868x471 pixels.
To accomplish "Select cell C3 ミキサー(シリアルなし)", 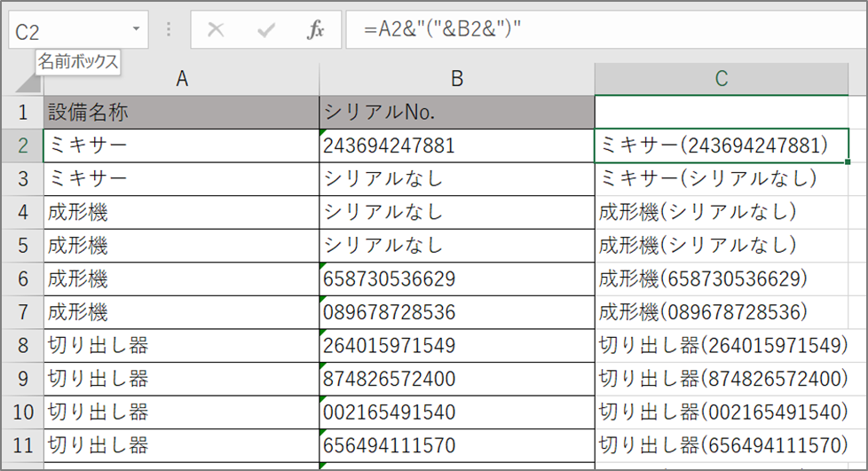I will click(721, 178).
